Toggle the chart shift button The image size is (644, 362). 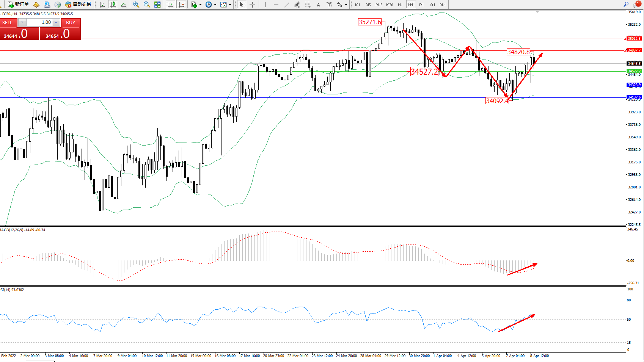click(x=181, y=5)
